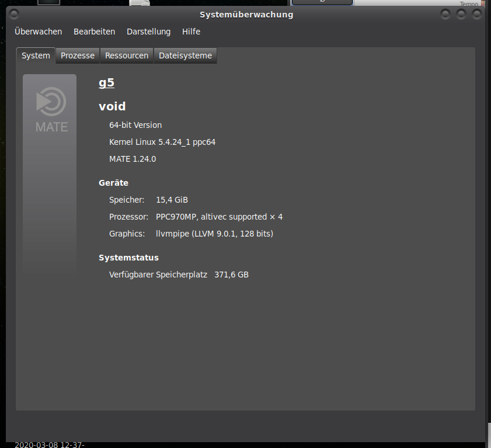Click the g5 hostname heading
The width and height of the screenshot is (491, 448).
(106, 83)
